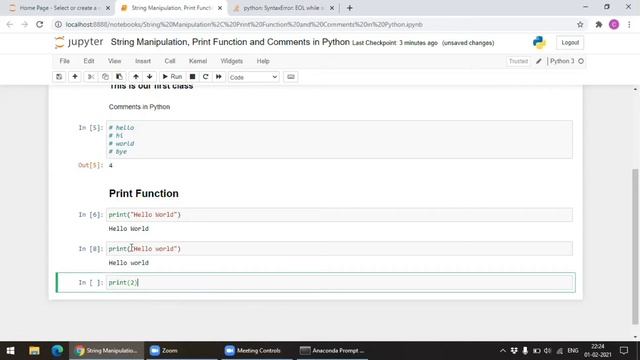Click the Print Function heading
The width and height of the screenshot is (640, 360).
click(144, 193)
